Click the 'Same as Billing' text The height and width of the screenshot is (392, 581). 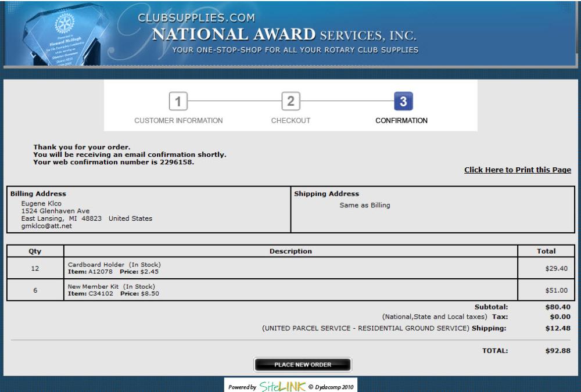[x=365, y=205]
